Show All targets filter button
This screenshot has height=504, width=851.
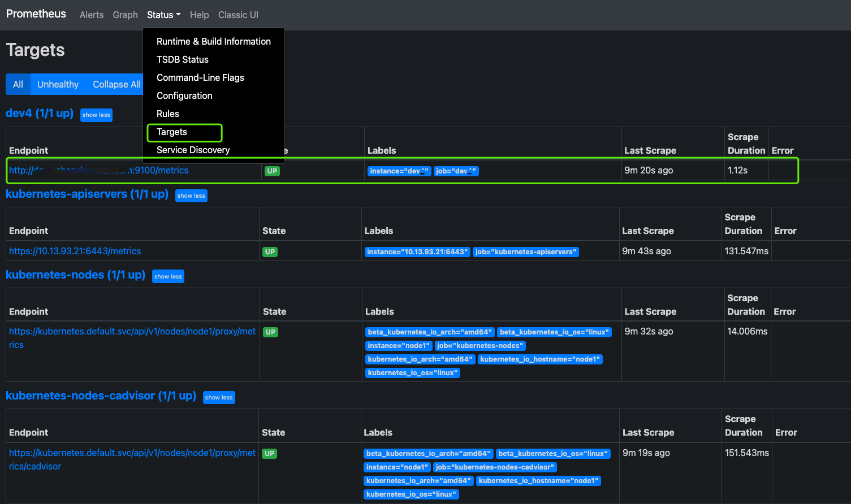[18, 84]
